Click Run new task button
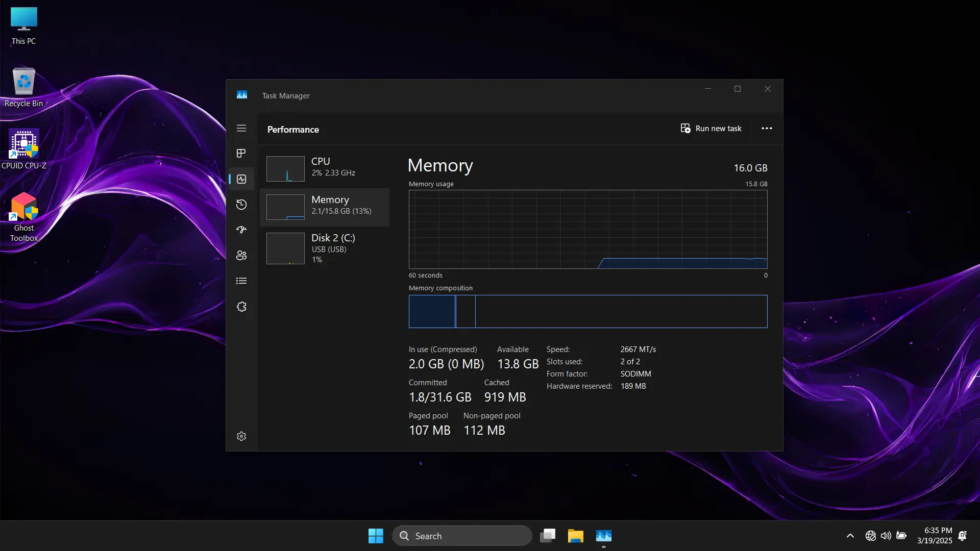980x551 pixels. [711, 129]
